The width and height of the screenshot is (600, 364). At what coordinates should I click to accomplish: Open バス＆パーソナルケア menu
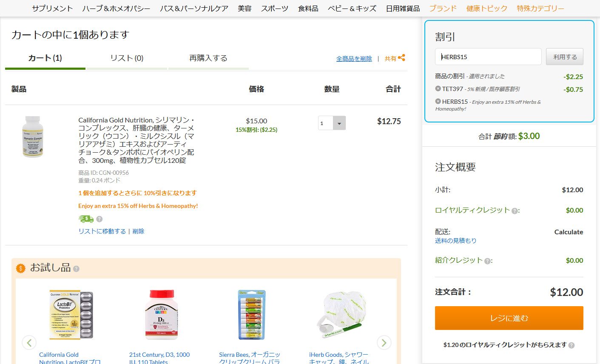pyautogui.click(x=194, y=9)
